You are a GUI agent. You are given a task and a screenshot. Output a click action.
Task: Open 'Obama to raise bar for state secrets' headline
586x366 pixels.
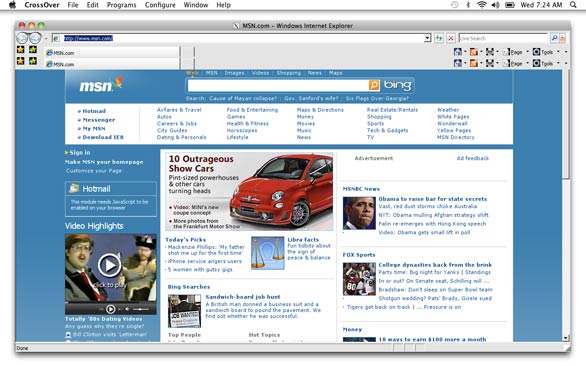[x=432, y=199]
